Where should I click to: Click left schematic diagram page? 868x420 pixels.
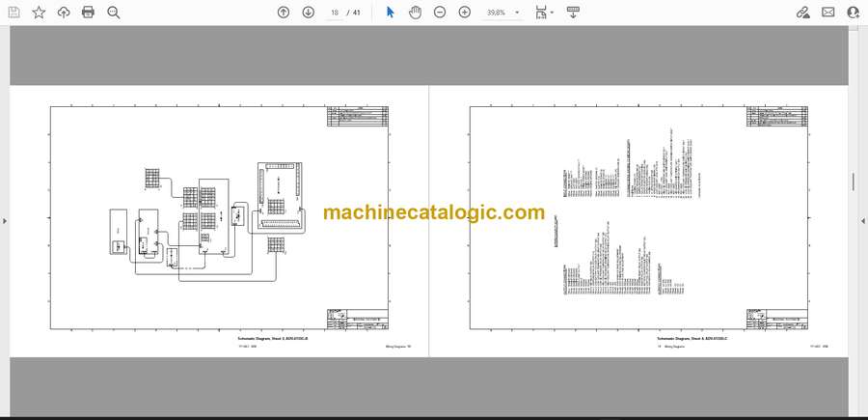click(x=219, y=221)
